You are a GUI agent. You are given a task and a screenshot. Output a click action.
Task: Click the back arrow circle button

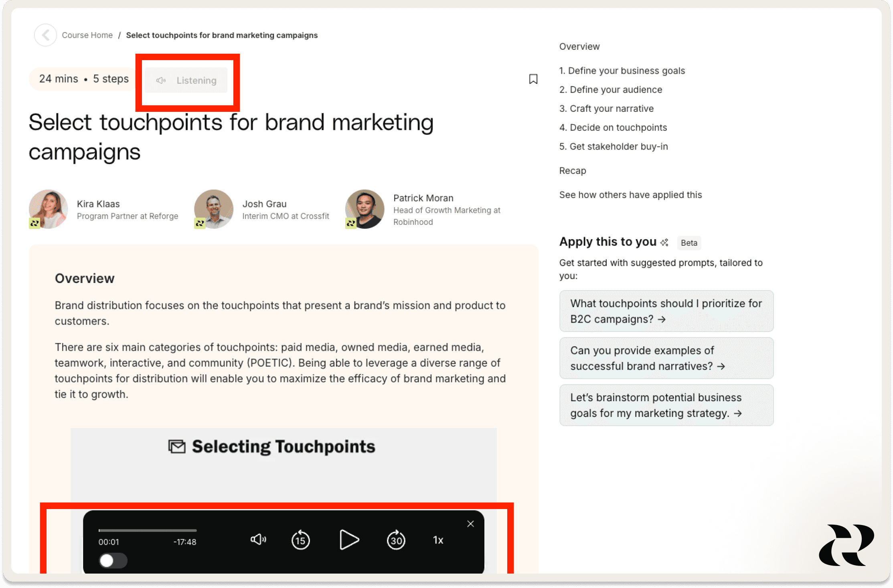pyautogui.click(x=46, y=35)
